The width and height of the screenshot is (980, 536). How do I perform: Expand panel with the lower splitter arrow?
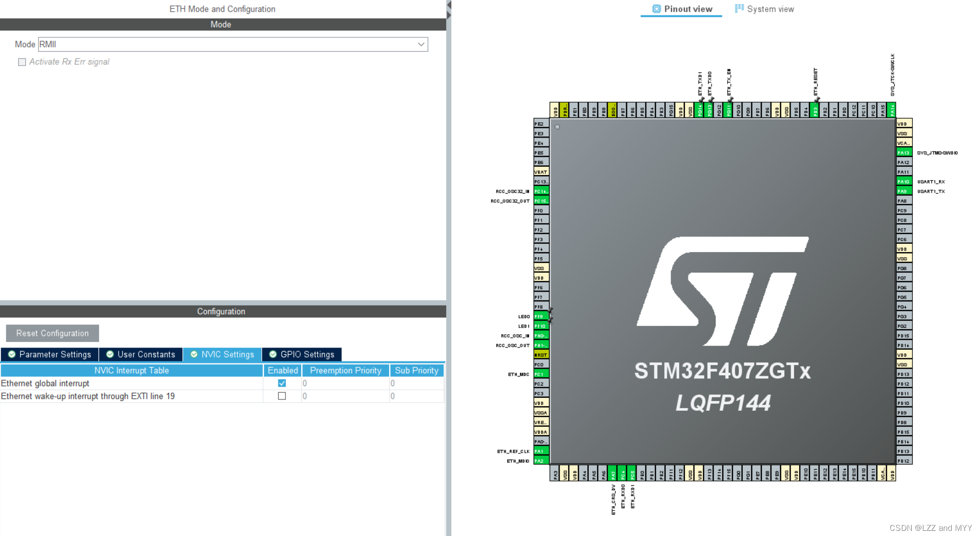click(x=449, y=15)
